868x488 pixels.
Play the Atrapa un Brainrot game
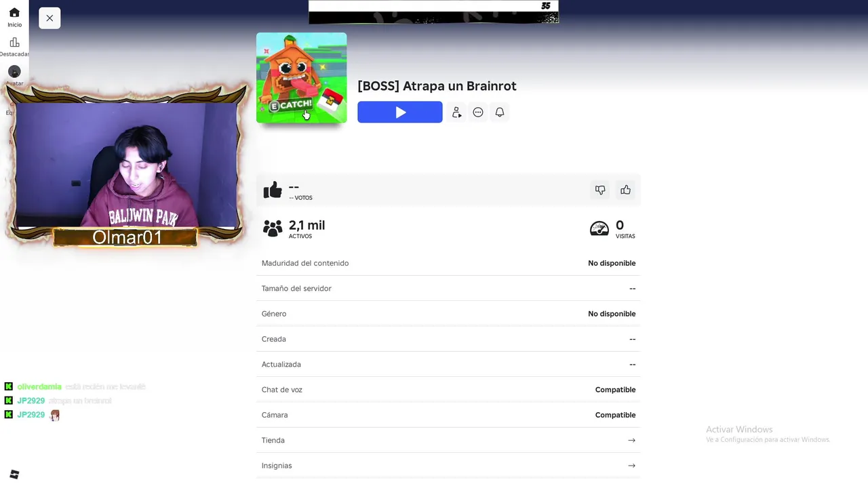[400, 113]
